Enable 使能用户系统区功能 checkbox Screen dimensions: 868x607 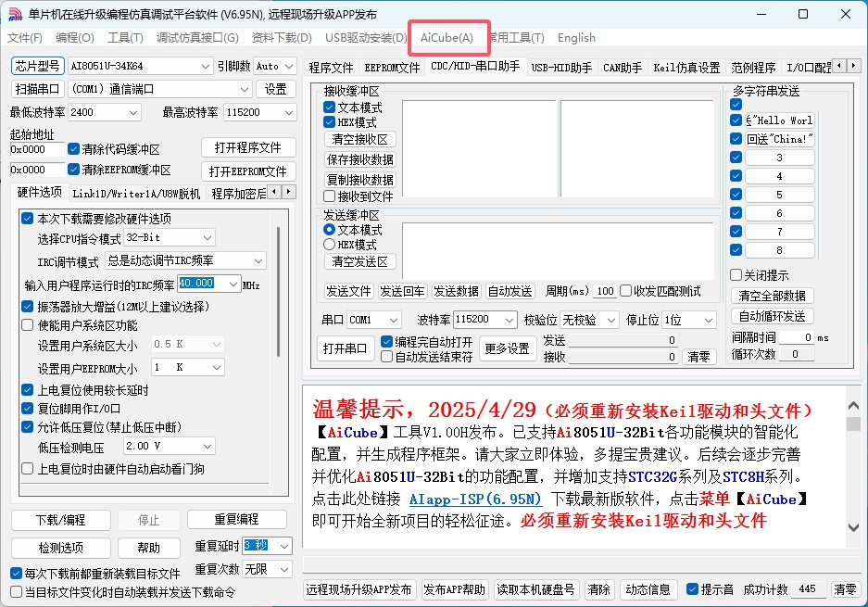pyautogui.click(x=27, y=325)
